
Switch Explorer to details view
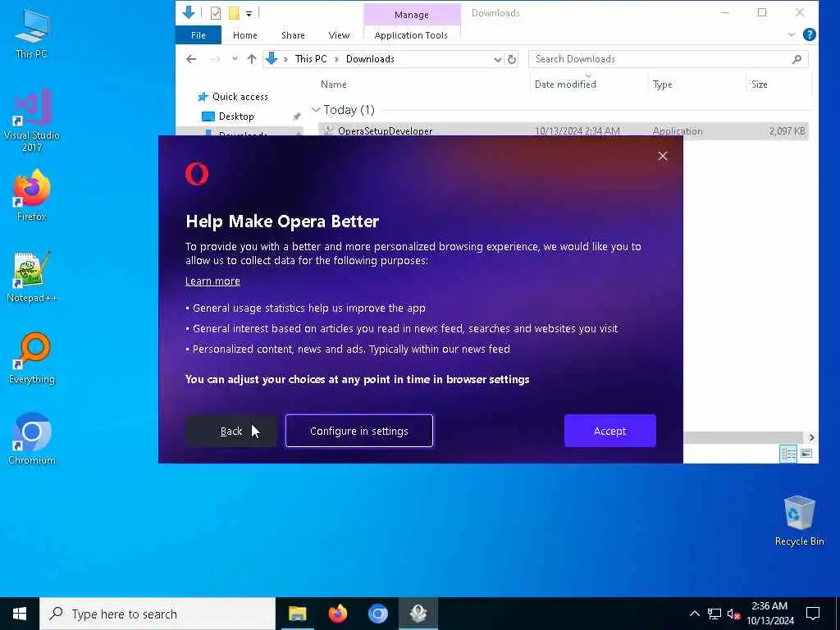(788, 454)
